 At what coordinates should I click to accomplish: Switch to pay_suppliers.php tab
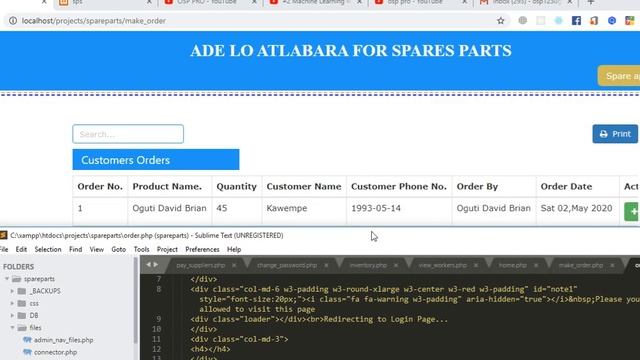pos(200,265)
